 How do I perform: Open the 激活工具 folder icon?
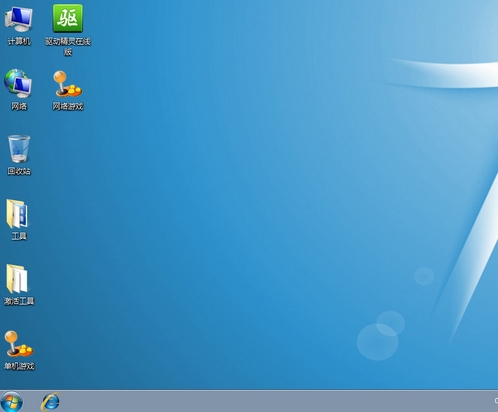17,279
